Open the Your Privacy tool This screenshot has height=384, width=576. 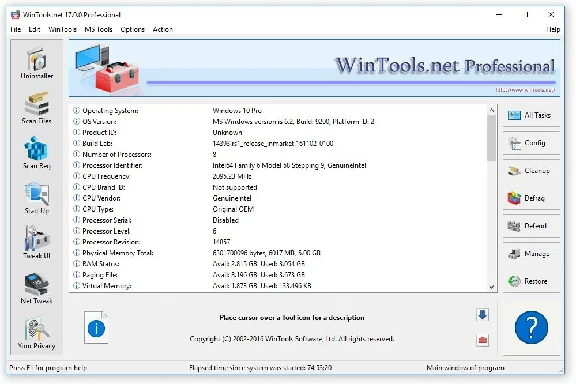pyautogui.click(x=36, y=333)
